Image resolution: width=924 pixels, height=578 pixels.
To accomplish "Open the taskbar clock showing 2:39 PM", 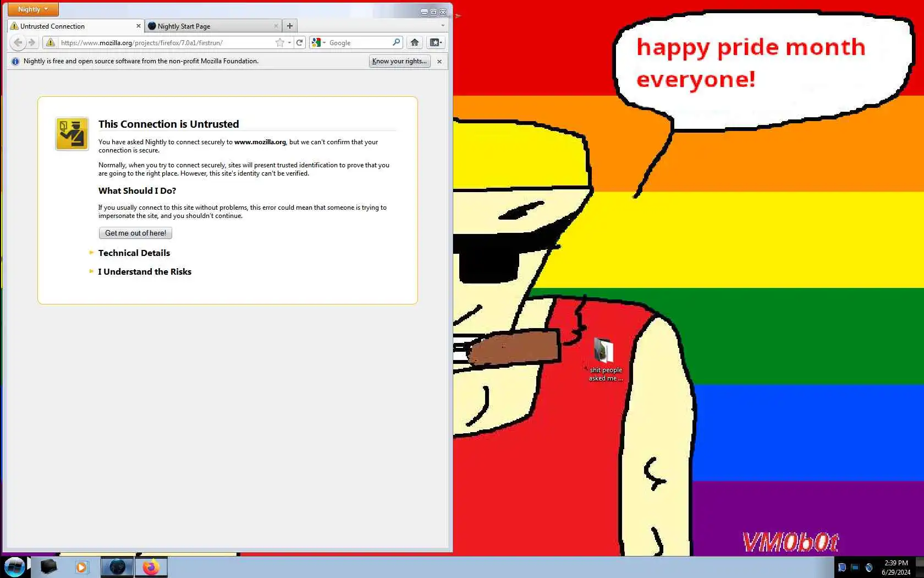I will 896,568.
